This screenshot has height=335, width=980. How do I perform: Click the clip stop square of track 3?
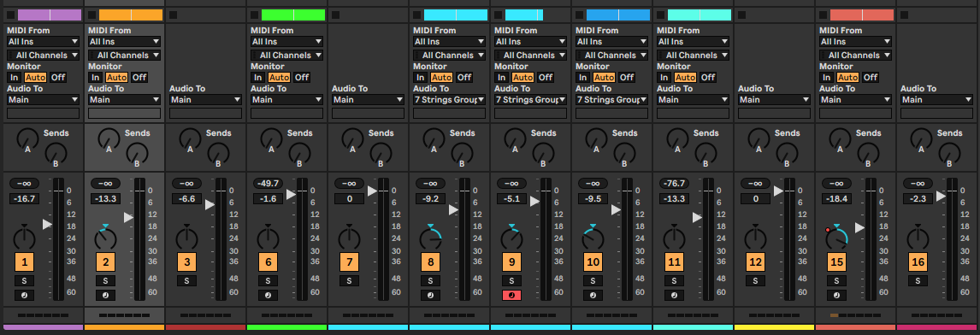point(173,15)
